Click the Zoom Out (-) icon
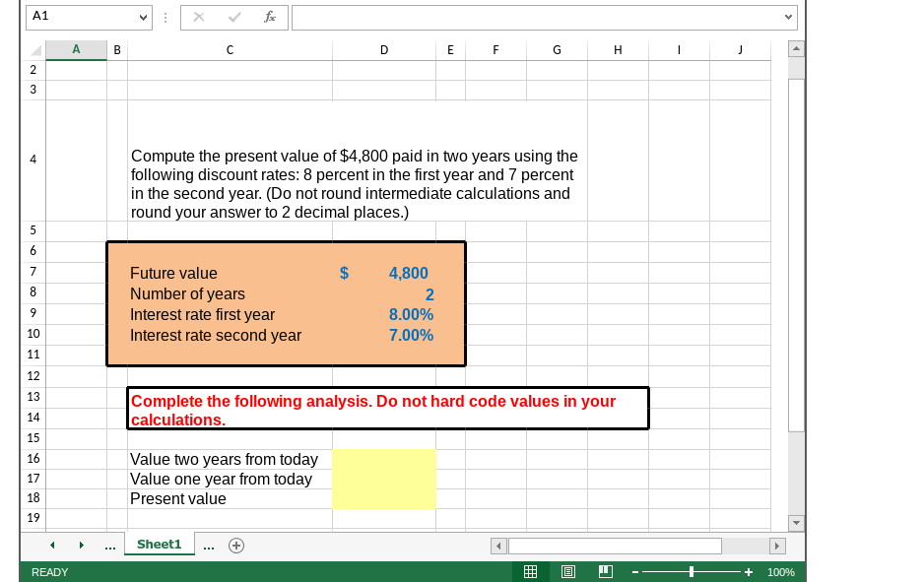 coord(635,571)
